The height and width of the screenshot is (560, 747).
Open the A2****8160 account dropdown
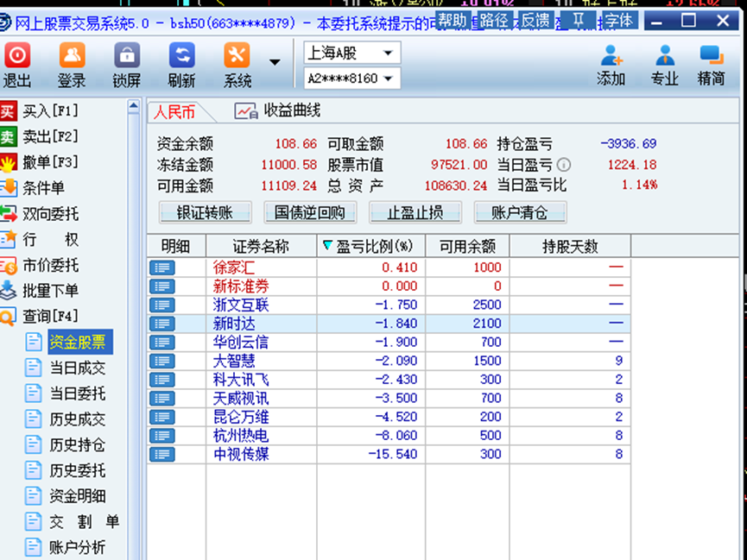click(x=388, y=79)
